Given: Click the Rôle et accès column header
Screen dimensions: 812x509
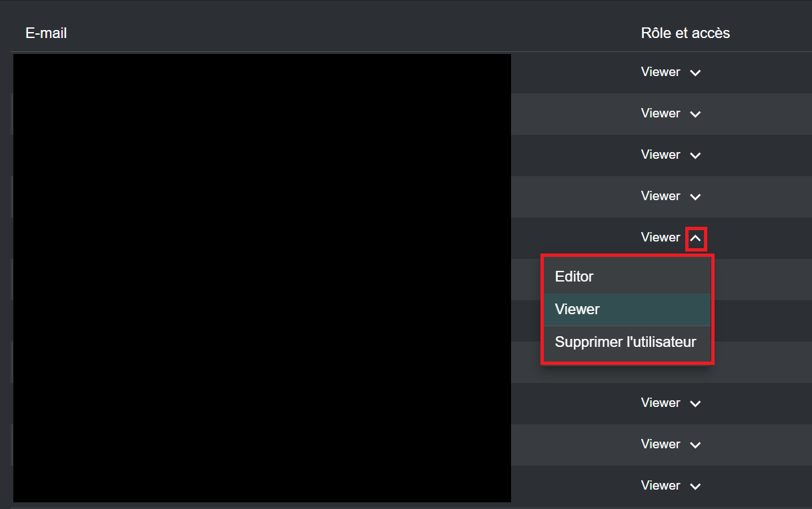Looking at the screenshot, I should point(685,33).
